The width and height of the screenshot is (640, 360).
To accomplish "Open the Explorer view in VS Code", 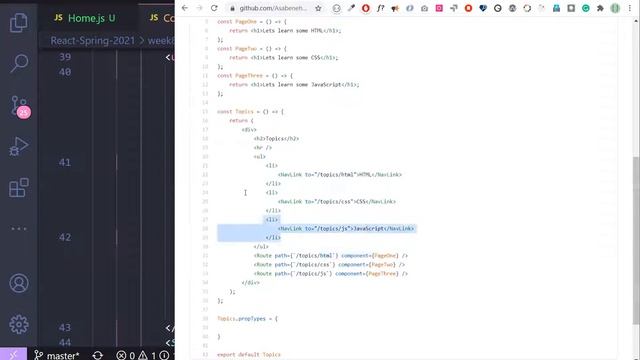I will tap(19, 23).
